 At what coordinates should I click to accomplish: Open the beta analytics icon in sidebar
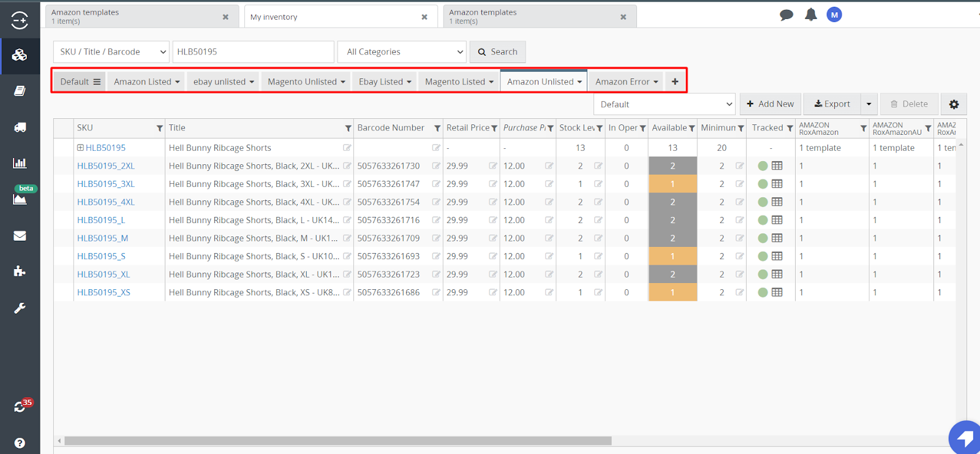(x=20, y=199)
